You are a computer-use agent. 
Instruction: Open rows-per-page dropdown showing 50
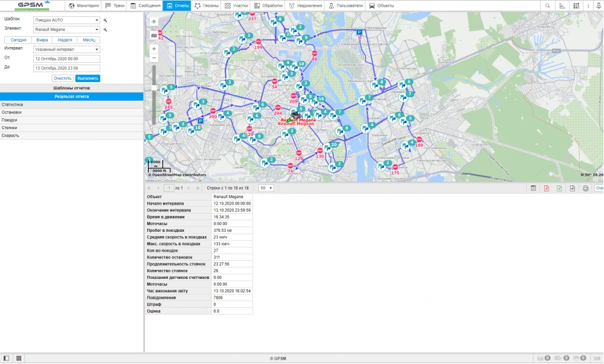pyautogui.click(x=266, y=188)
